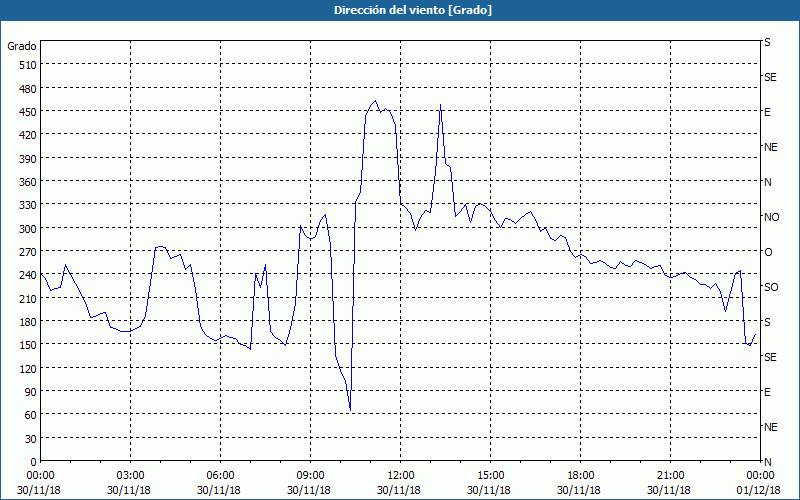Image resolution: width=800 pixels, height=500 pixels.
Task: Click the 300 left axis value
Action: click(29, 228)
